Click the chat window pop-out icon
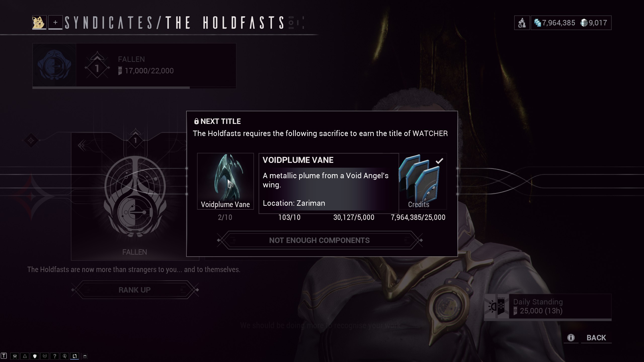Viewport: 644px width, 362px height. [x=85, y=356]
